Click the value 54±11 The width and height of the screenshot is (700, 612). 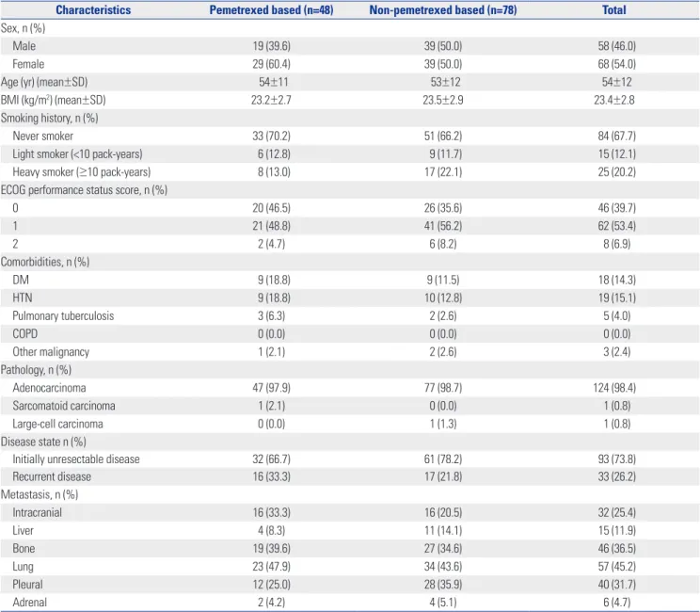pos(274,82)
